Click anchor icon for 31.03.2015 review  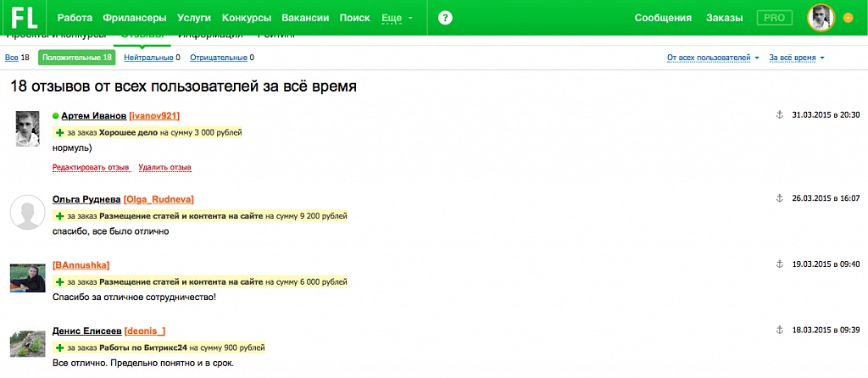coord(778,115)
